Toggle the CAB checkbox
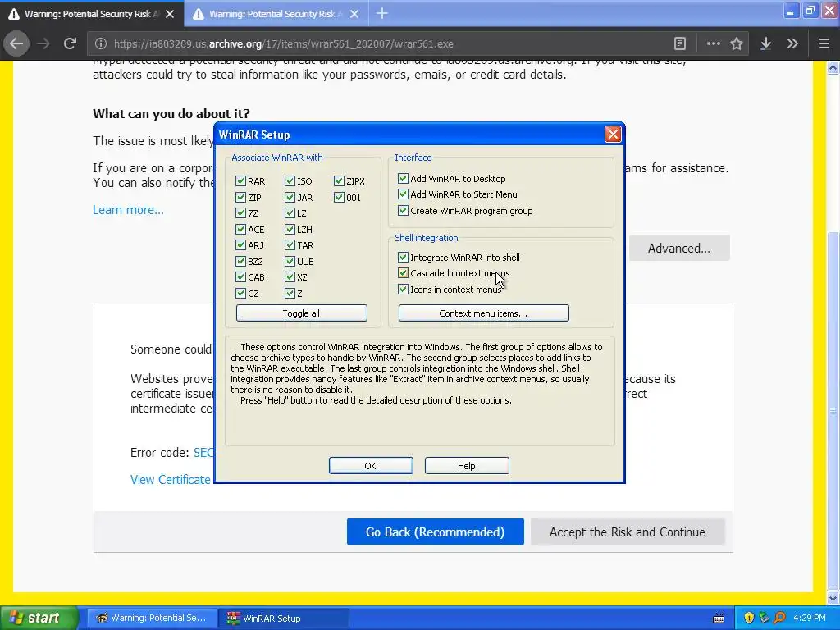840x630 pixels. (x=240, y=277)
